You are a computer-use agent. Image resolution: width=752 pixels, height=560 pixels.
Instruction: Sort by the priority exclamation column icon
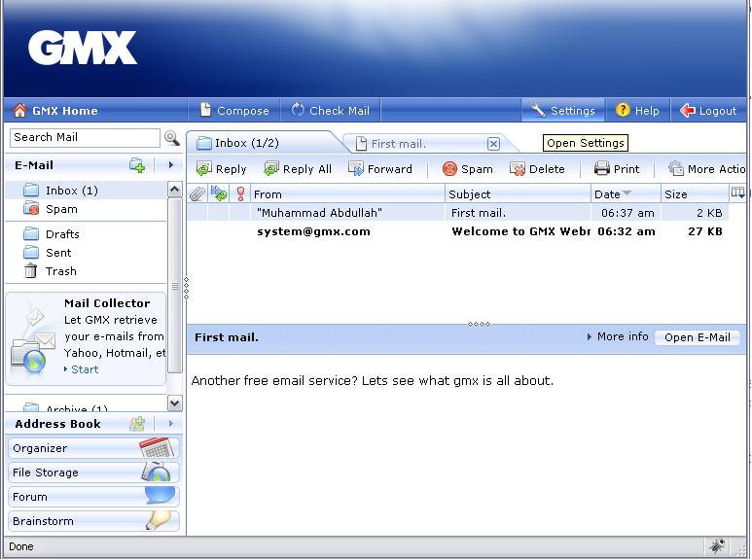[240, 193]
